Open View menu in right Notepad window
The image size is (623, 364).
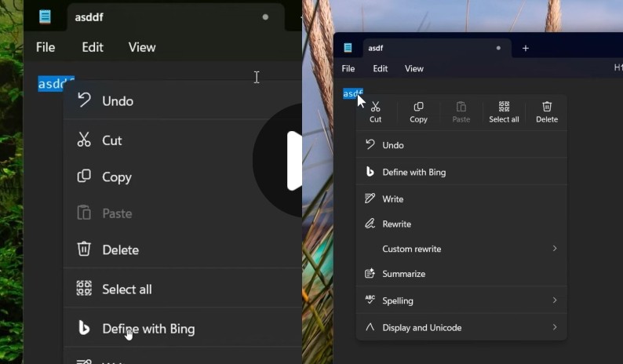click(414, 68)
